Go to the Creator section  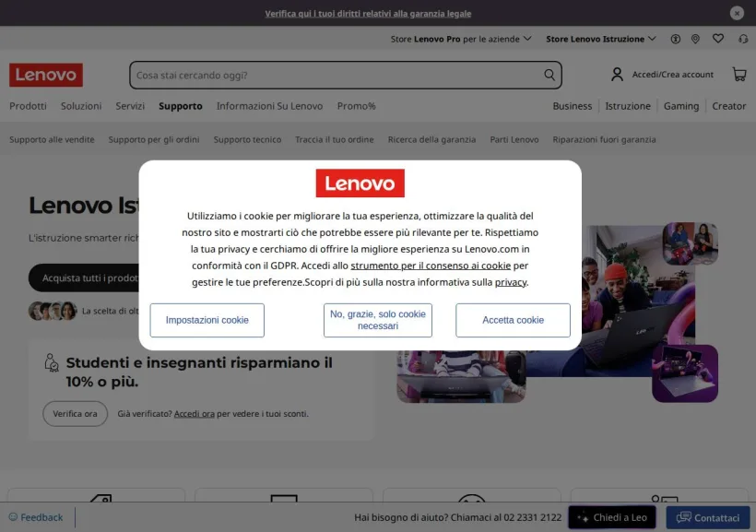pyautogui.click(x=729, y=106)
